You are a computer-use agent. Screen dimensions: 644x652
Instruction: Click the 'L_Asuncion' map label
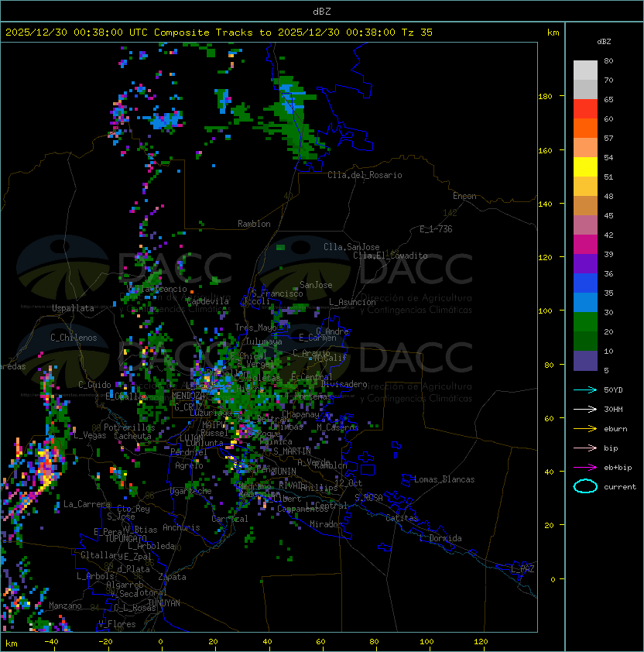tap(352, 302)
